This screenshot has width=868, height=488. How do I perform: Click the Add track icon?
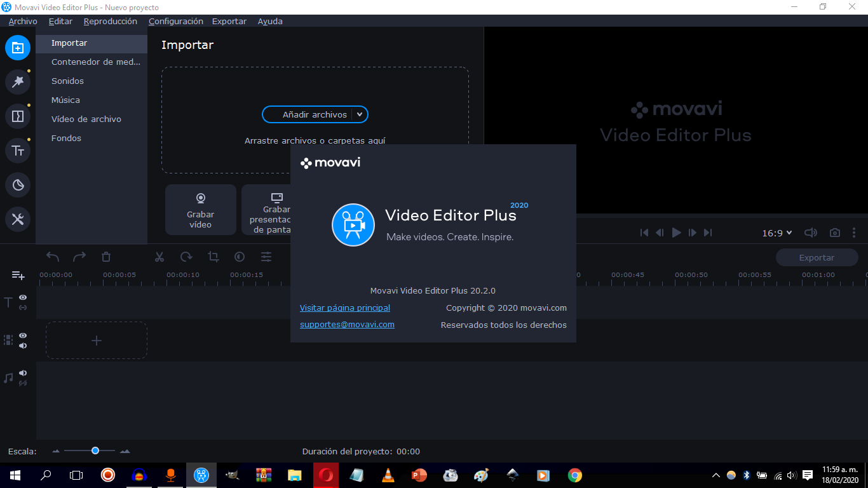point(18,275)
